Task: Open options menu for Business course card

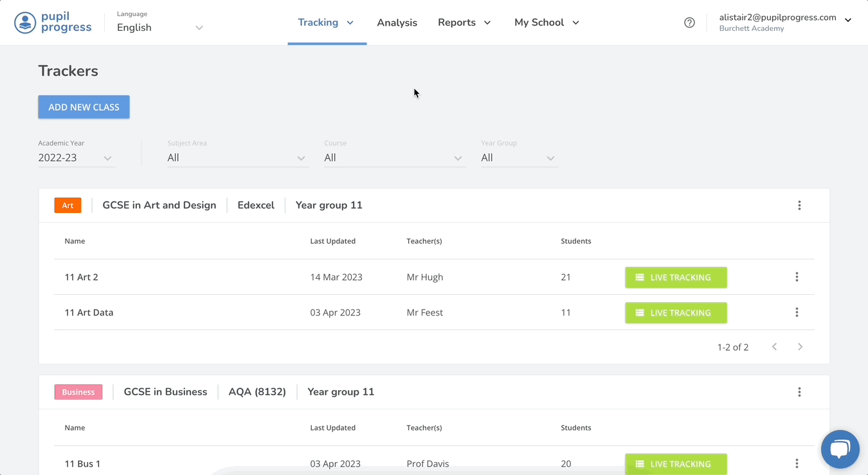Action: (799, 392)
